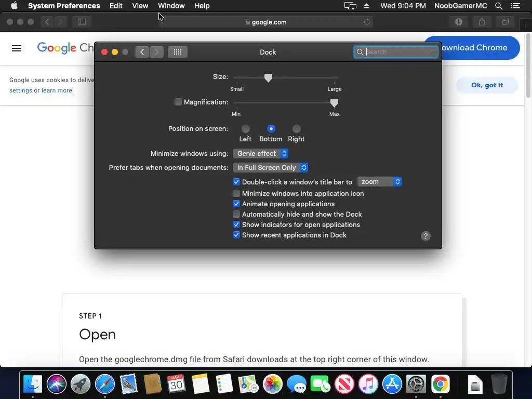Focus System Preferences Search field
This screenshot has width=532, height=399.
click(x=395, y=52)
